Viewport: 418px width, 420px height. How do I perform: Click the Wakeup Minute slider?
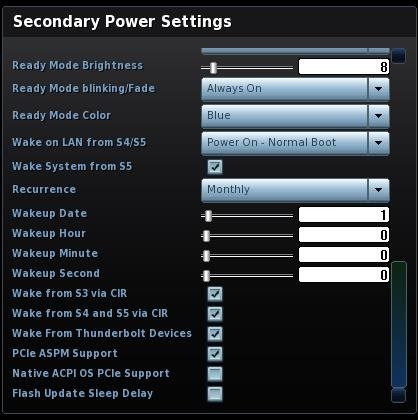pos(247,256)
